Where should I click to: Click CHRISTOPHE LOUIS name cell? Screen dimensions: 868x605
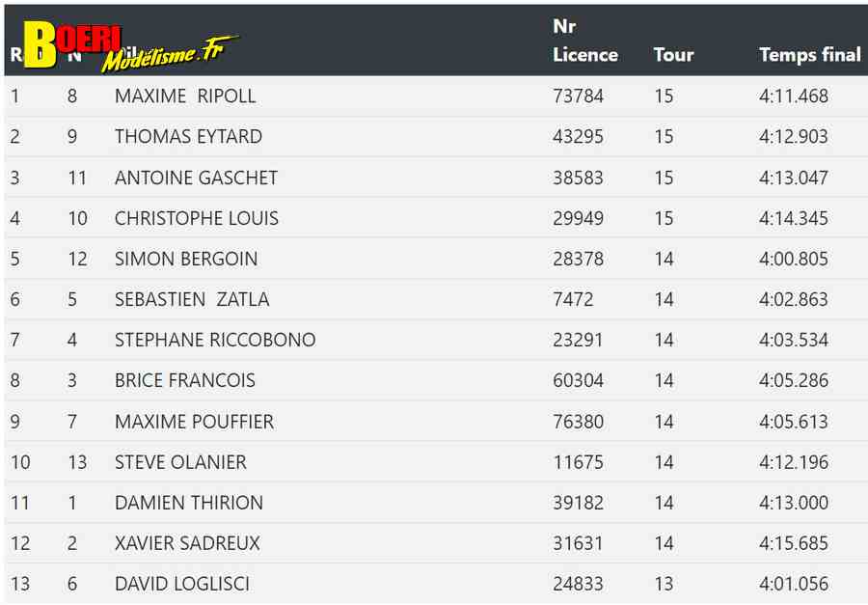coord(197,218)
